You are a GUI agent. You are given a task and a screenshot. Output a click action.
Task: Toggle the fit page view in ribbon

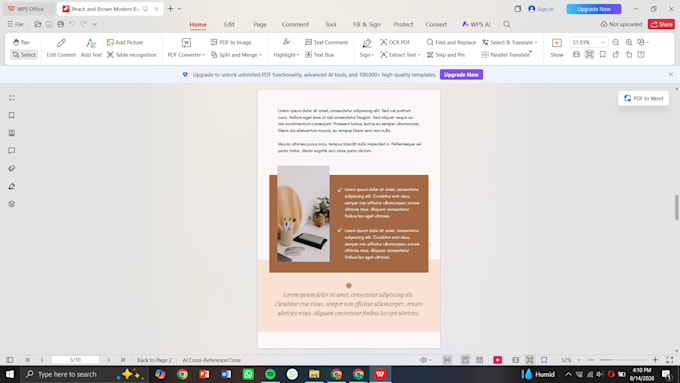pos(589,55)
